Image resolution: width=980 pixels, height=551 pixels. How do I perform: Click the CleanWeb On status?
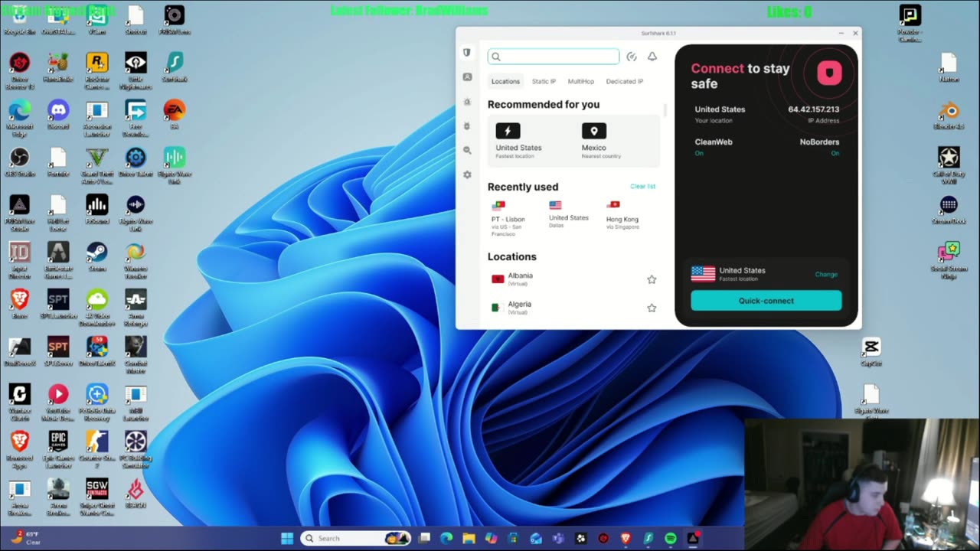click(699, 153)
